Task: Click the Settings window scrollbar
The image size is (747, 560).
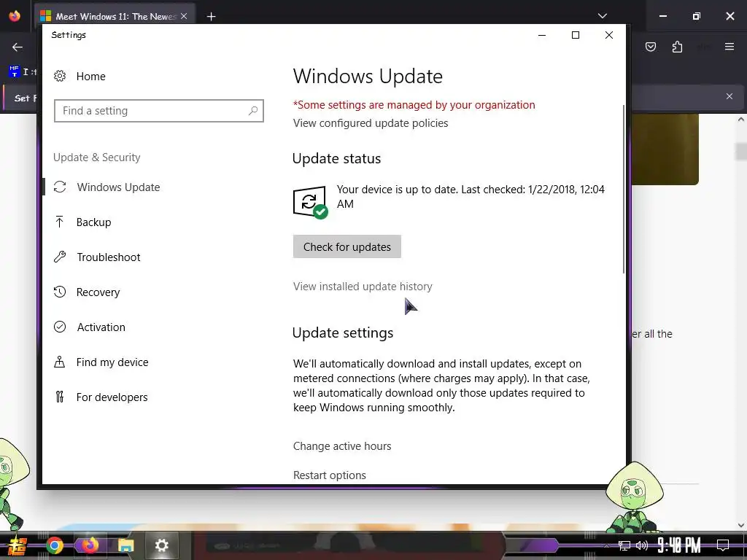Action: (624, 190)
